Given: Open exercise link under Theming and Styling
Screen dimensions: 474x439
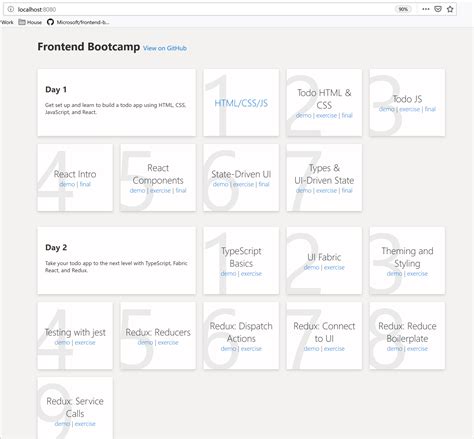Looking at the screenshot, I should 417,274.
